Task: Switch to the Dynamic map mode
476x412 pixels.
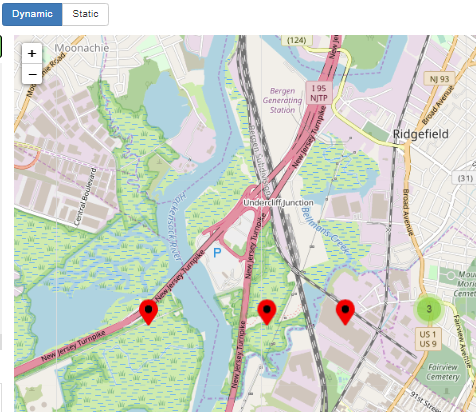Action: (x=32, y=14)
